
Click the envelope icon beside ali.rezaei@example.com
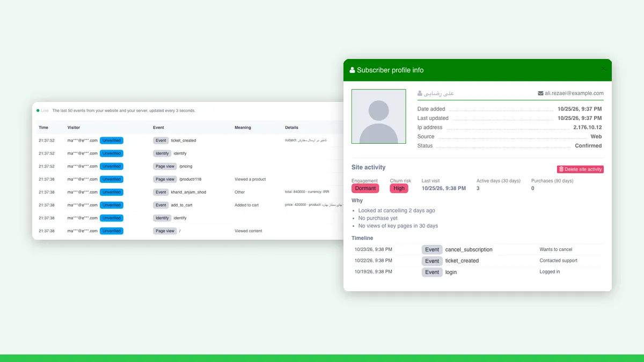[x=540, y=93]
